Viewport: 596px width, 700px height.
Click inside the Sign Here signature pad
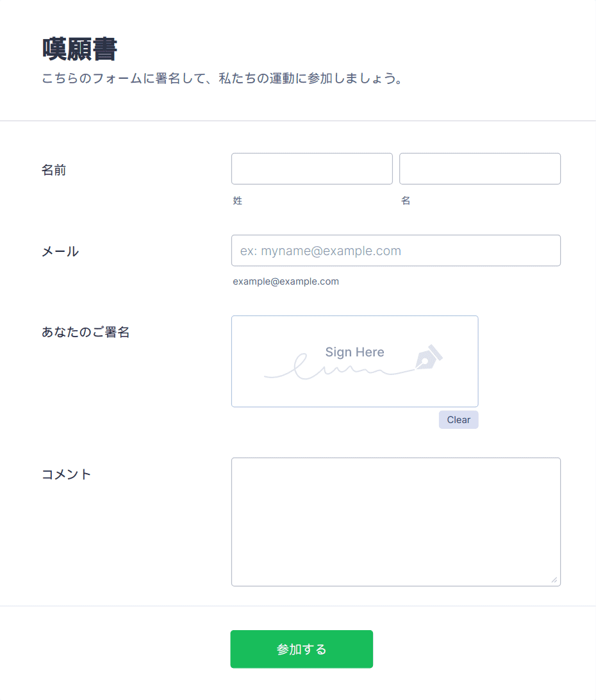pyautogui.click(x=354, y=362)
